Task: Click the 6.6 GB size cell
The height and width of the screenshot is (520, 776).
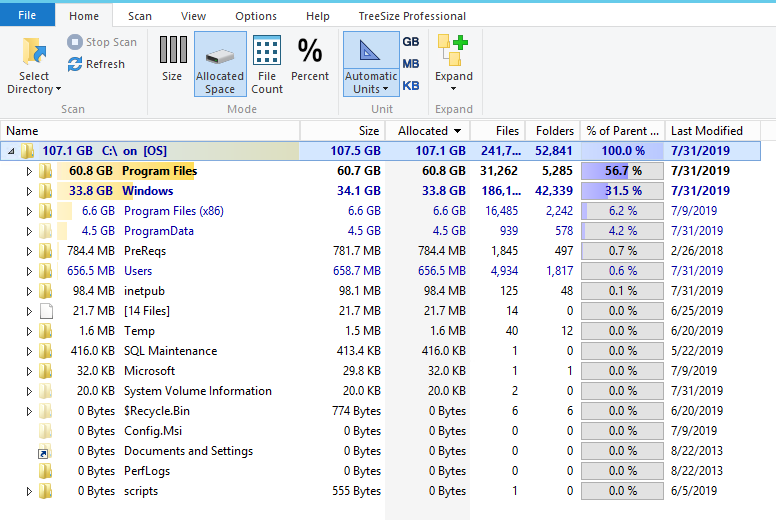Action: click(x=364, y=211)
